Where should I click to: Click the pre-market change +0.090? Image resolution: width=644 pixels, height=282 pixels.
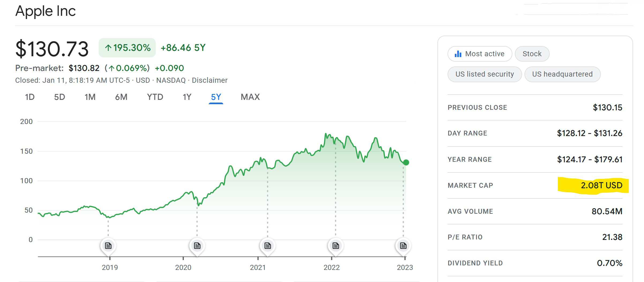[169, 68]
